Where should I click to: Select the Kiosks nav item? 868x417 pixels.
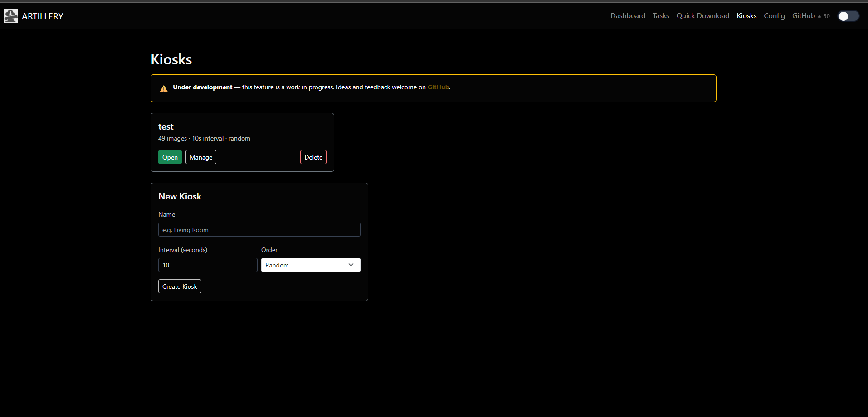point(746,15)
